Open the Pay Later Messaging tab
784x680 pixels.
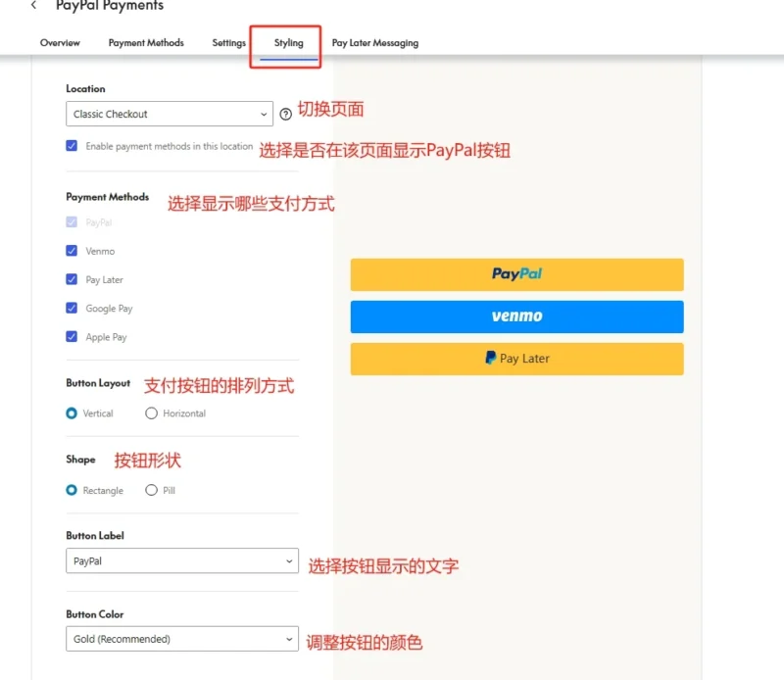coord(374,43)
